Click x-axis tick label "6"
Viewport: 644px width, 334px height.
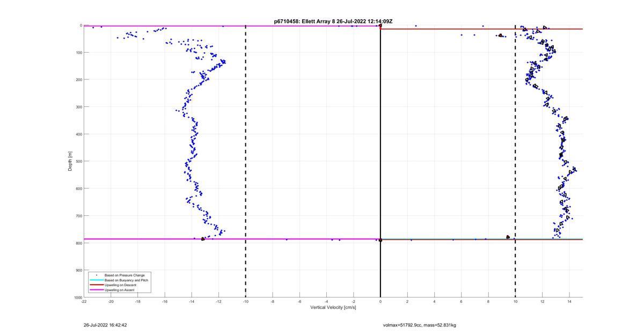coord(461,301)
